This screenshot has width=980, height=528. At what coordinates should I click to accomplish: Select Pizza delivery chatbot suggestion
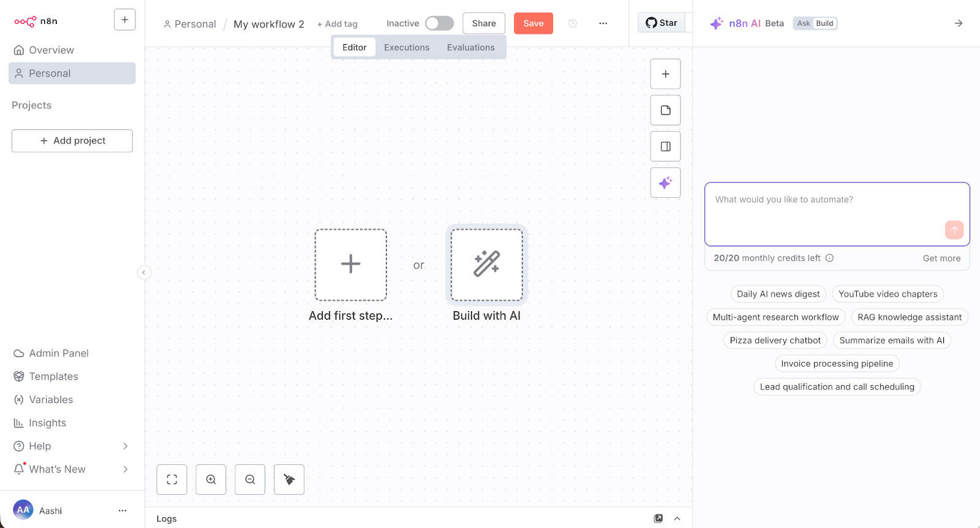[775, 341]
